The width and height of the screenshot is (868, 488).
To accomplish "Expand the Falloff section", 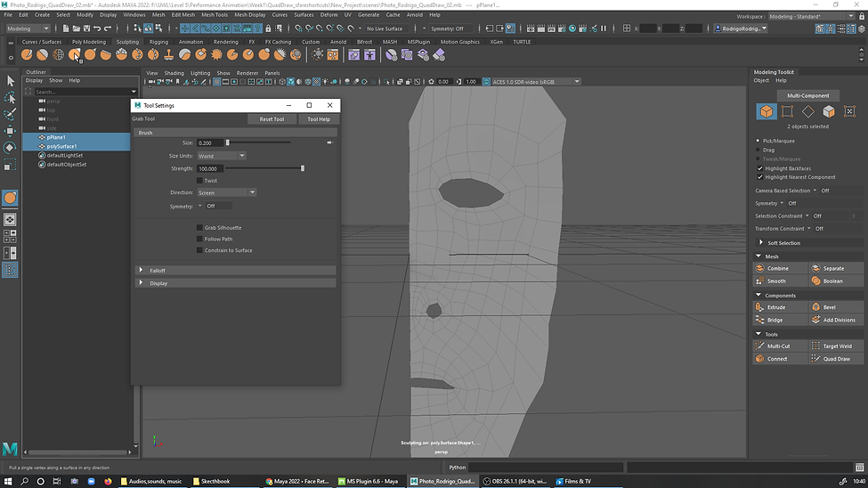I will click(x=142, y=271).
